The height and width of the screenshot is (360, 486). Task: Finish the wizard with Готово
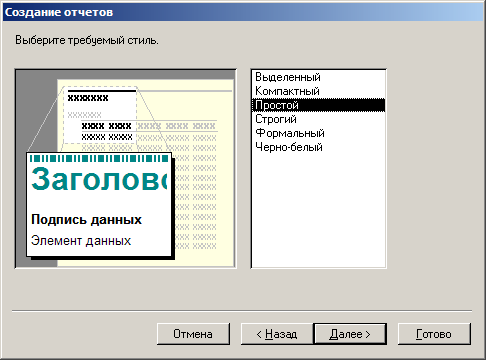click(434, 334)
